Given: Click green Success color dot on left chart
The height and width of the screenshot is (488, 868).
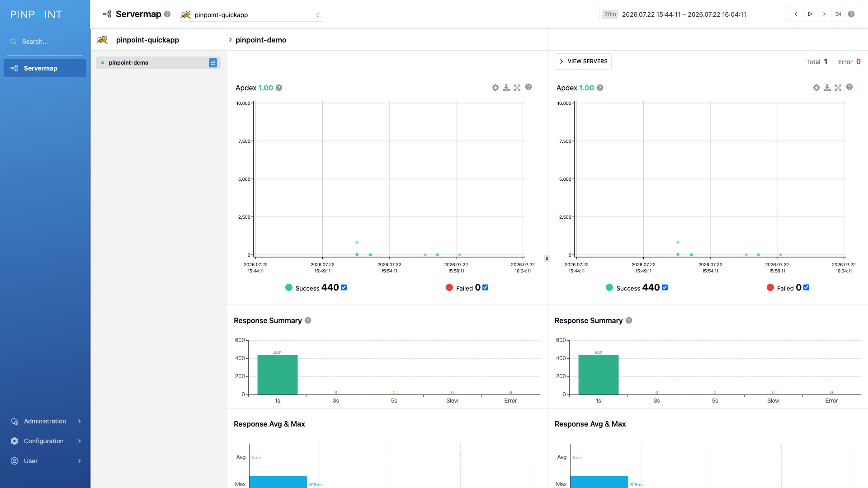Looking at the screenshot, I should pos(289,287).
